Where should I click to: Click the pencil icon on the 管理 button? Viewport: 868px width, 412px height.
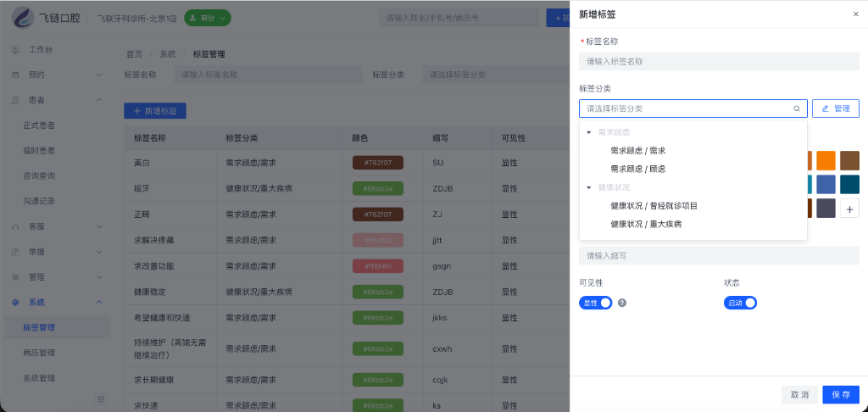coord(825,109)
